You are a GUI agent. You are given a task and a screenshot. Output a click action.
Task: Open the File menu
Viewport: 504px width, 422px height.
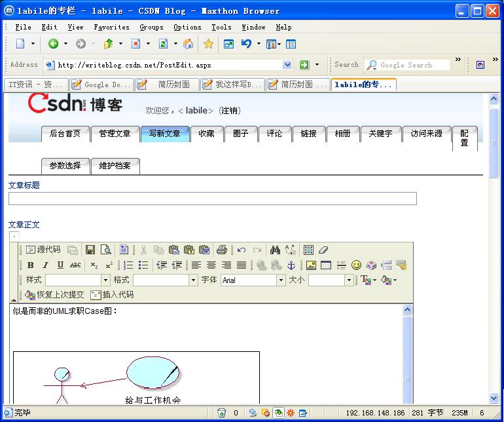pyautogui.click(x=23, y=28)
